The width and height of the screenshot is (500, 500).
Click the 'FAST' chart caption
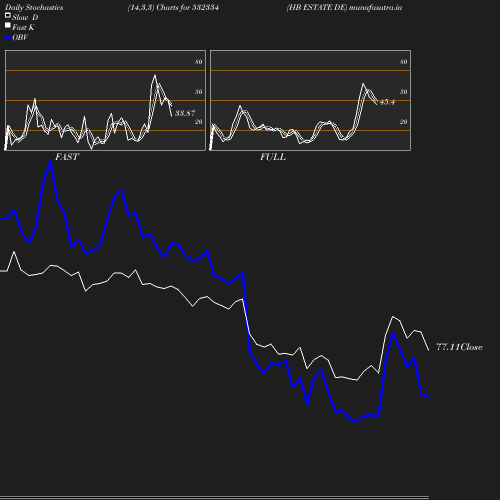coord(67,157)
